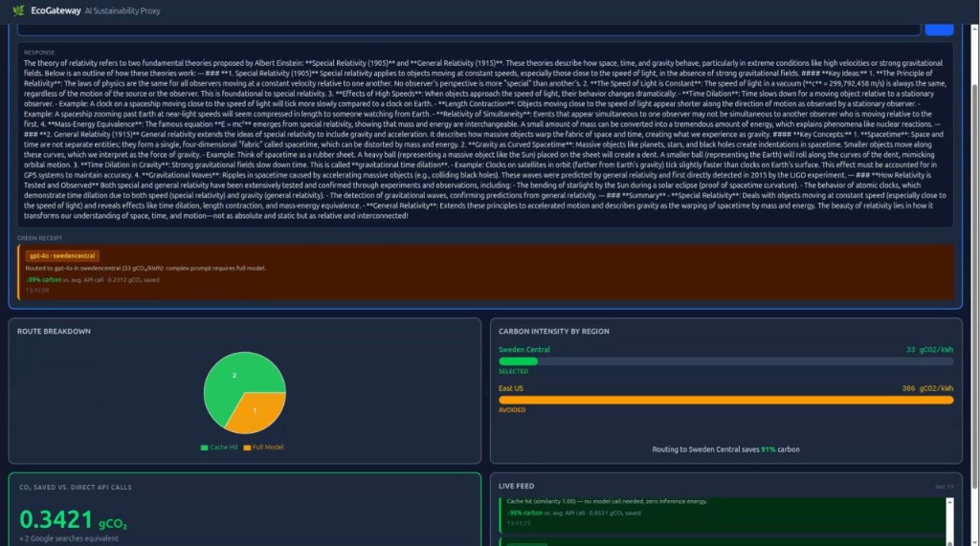Screen dimensions: 980x546
Task: Toggle the Cache Hit legend entry
Action: (x=219, y=448)
